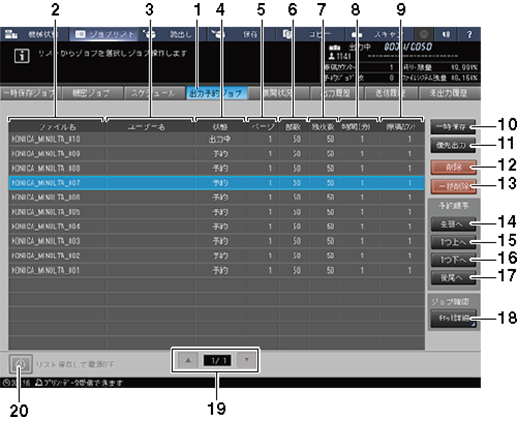Screen dimensions: 517x421
Task: Click the ページ column header
Action: (262, 127)
